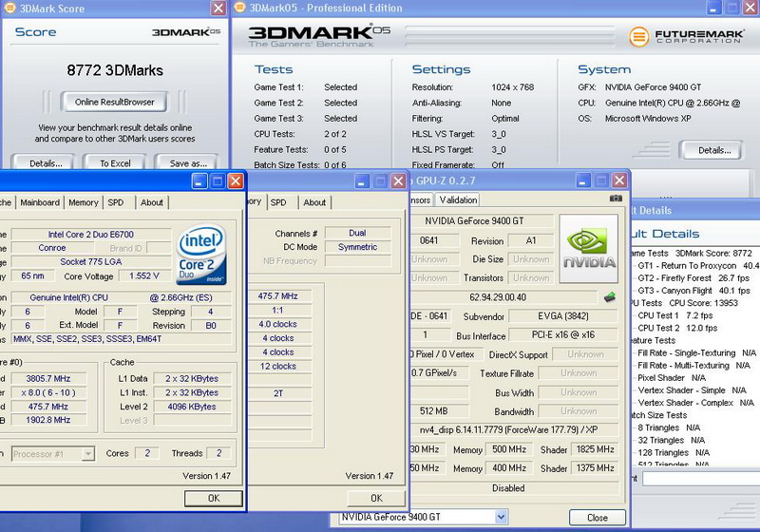Click 3DMark Score window title icon
The height and width of the screenshot is (532, 760).
[x=9, y=8]
